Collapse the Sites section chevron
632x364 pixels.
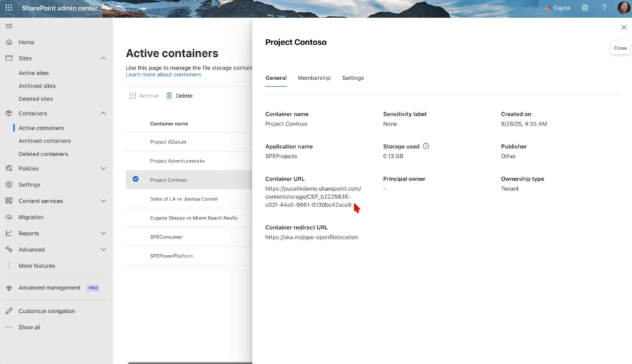pos(103,59)
